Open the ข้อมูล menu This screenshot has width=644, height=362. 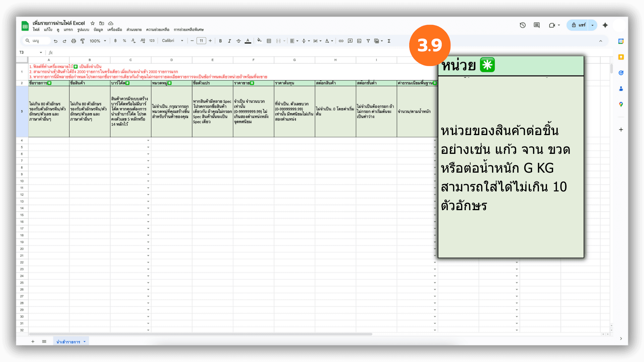coord(98,29)
